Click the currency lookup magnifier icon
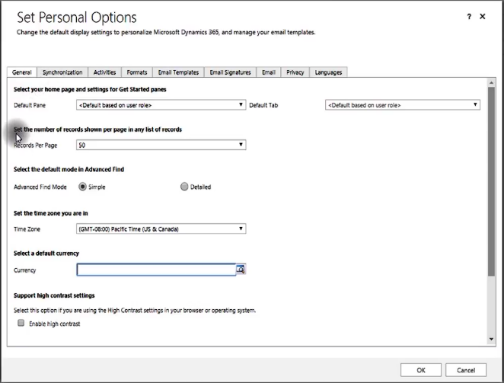504x383 pixels. click(x=241, y=269)
